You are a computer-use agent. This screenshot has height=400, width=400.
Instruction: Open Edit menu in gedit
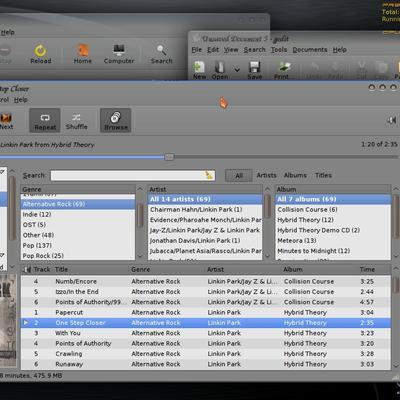click(x=213, y=50)
